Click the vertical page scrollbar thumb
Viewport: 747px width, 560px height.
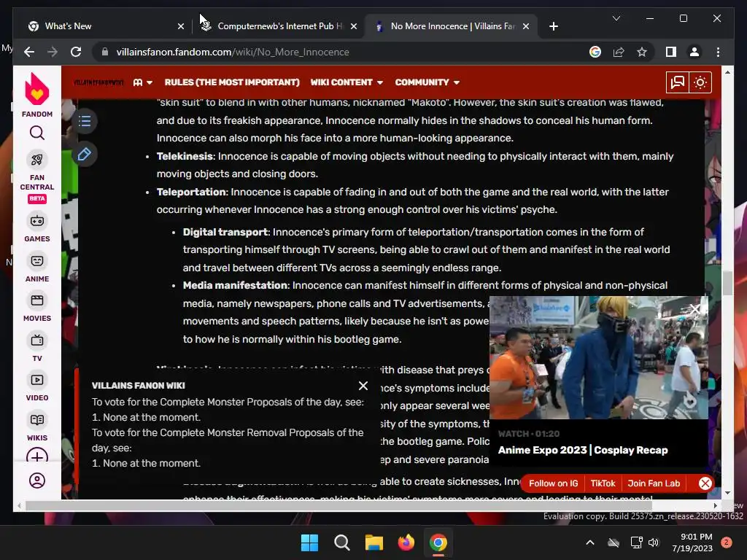pos(727,283)
